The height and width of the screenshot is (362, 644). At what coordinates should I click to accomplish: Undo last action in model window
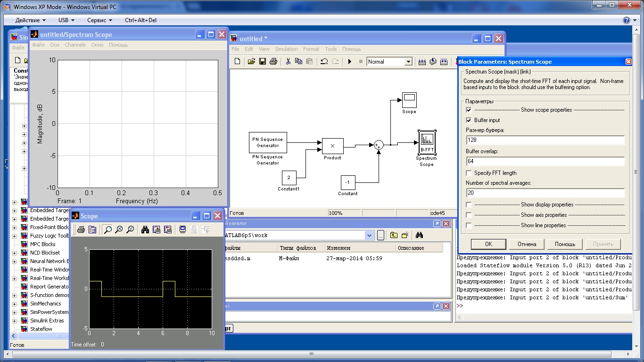pos(324,62)
